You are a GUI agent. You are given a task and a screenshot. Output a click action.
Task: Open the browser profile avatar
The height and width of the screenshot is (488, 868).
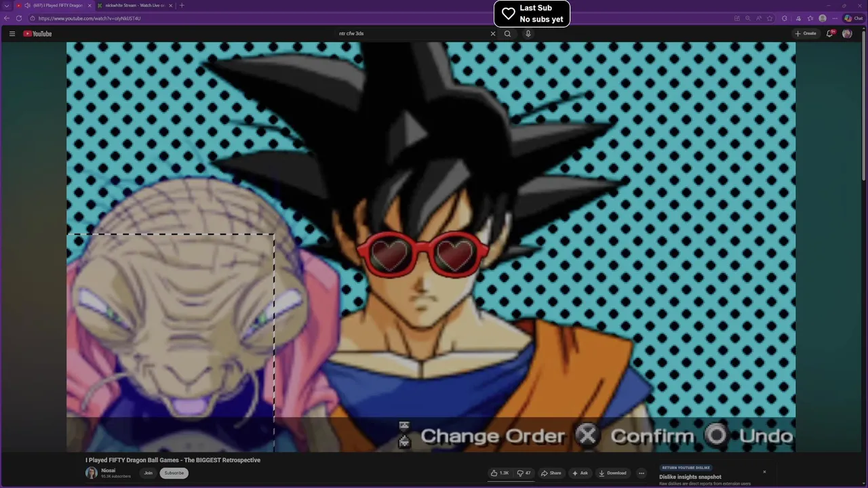823,18
